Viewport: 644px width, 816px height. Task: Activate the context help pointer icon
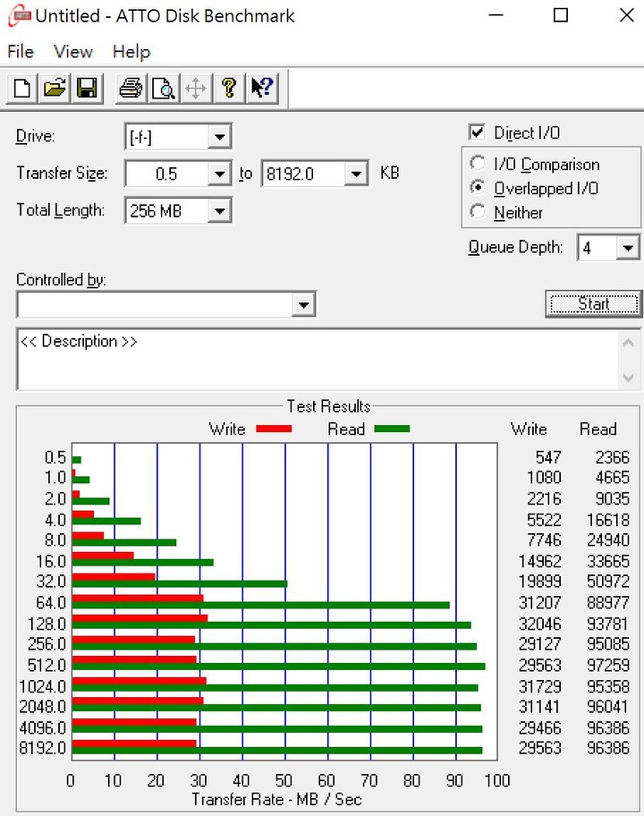[x=262, y=88]
